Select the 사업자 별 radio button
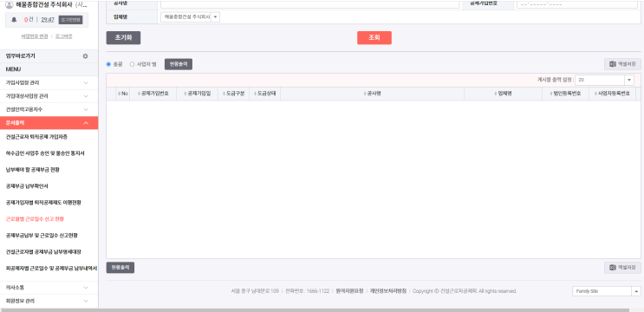The height and width of the screenshot is (312, 644). click(x=133, y=64)
